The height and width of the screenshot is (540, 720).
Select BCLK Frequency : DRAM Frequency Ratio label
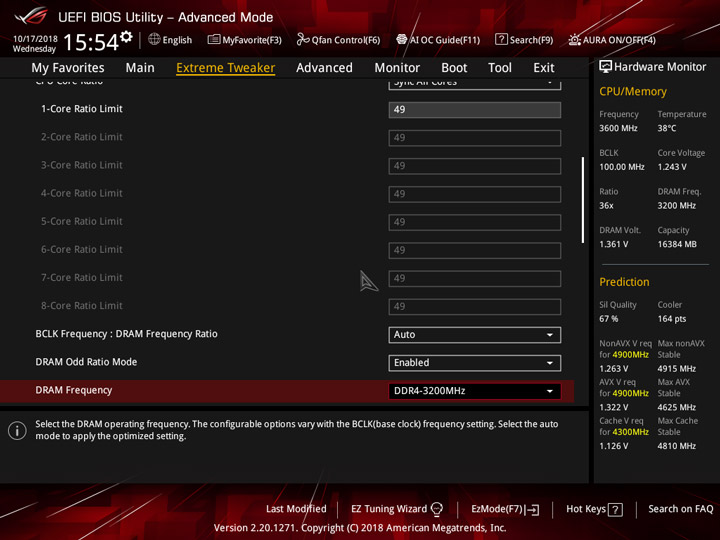126,334
